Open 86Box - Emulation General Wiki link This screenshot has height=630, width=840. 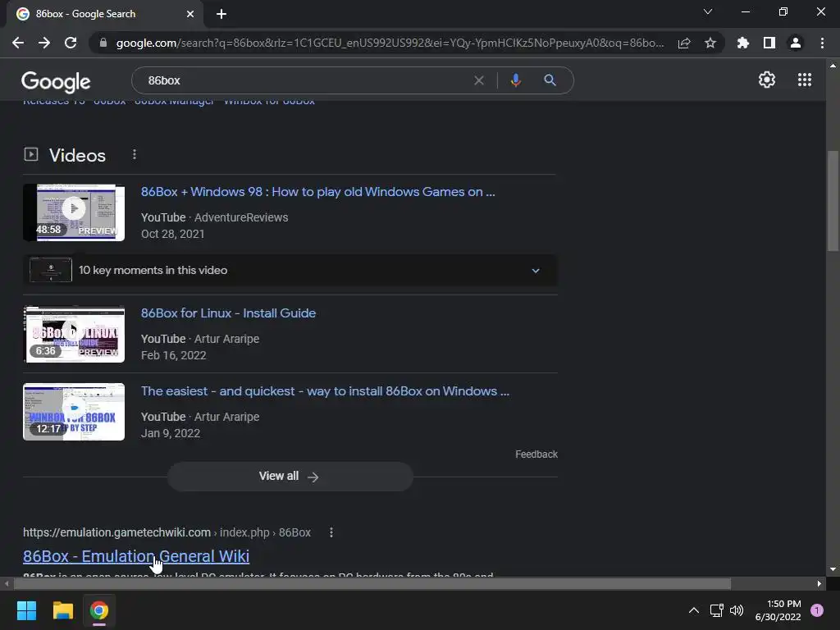click(136, 556)
